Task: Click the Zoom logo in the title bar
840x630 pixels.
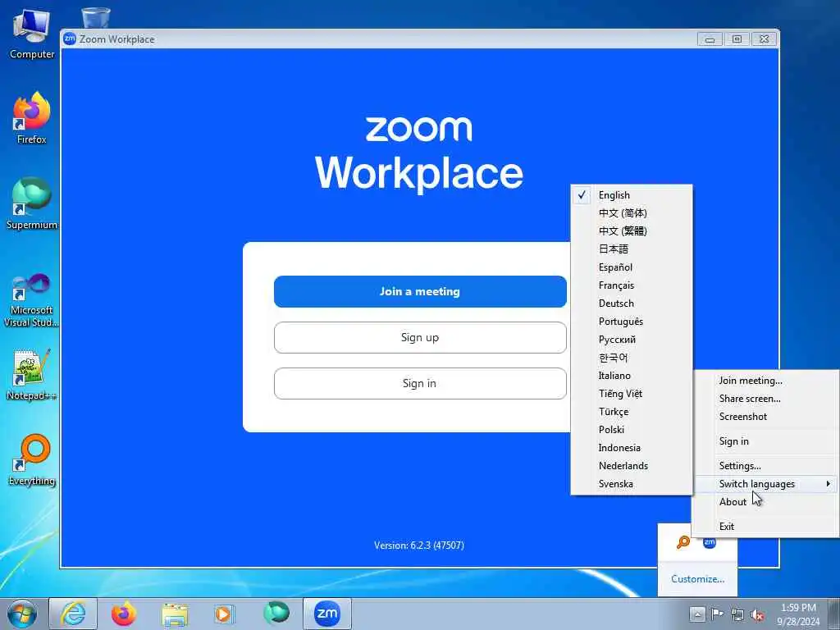Action: pos(70,39)
